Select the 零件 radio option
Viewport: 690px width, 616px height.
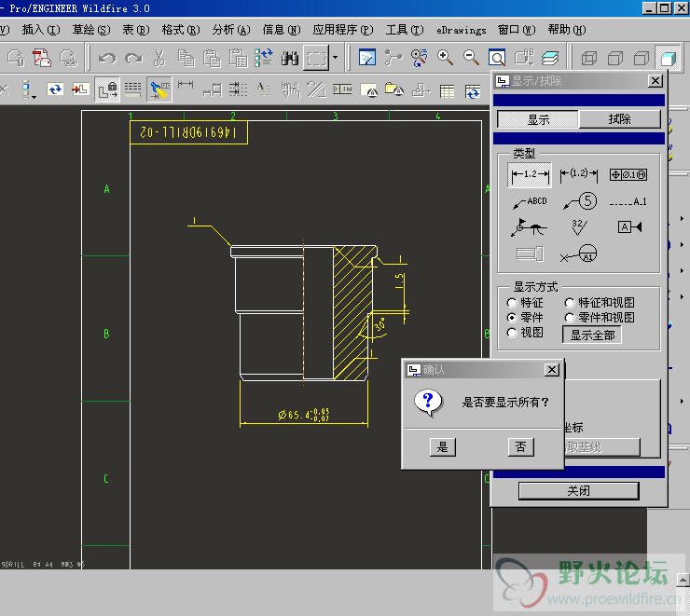511,318
